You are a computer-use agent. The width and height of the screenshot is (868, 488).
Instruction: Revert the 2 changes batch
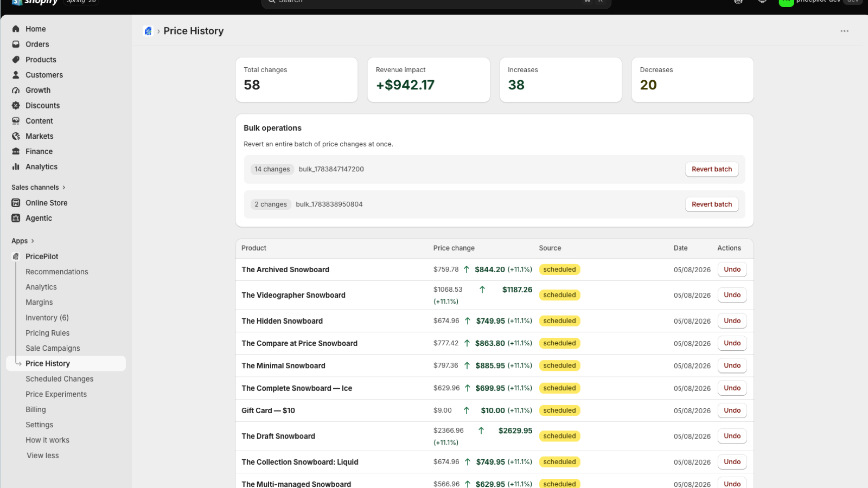tap(712, 204)
